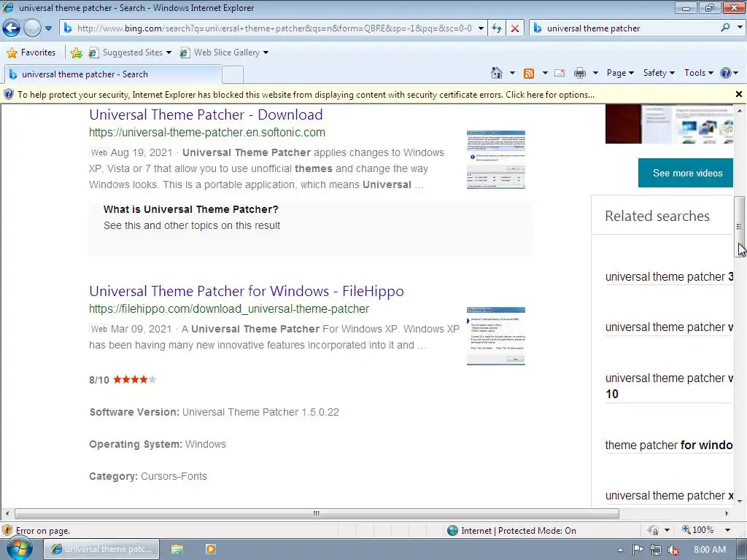Click the 8/10 star rating

point(123,379)
